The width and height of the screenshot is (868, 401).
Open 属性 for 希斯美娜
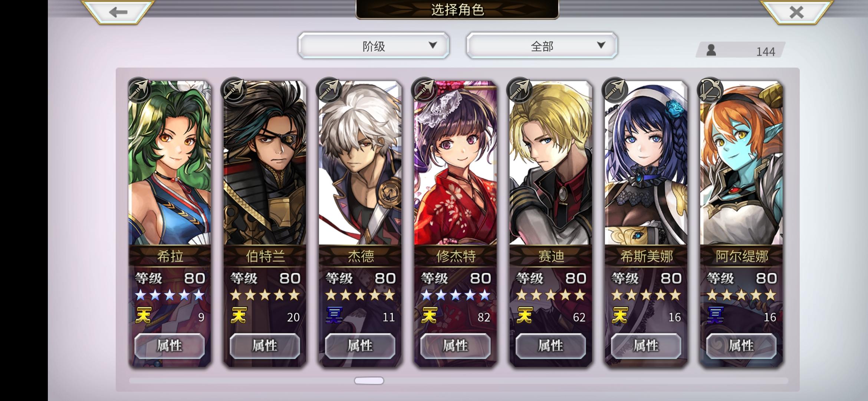point(646,346)
